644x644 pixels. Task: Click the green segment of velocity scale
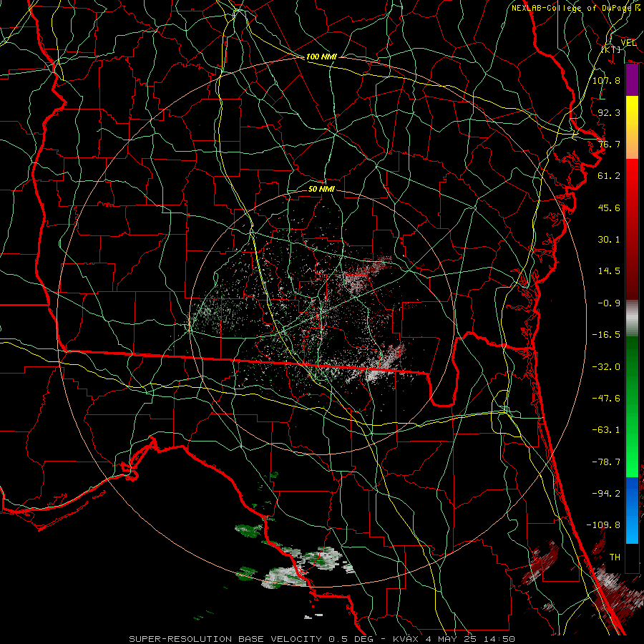coord(632,407)
